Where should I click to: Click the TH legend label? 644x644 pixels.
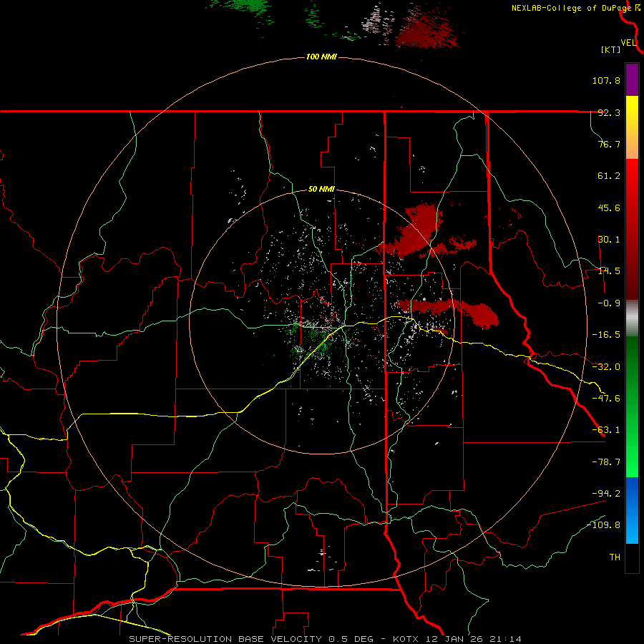(x=615, y=557)
